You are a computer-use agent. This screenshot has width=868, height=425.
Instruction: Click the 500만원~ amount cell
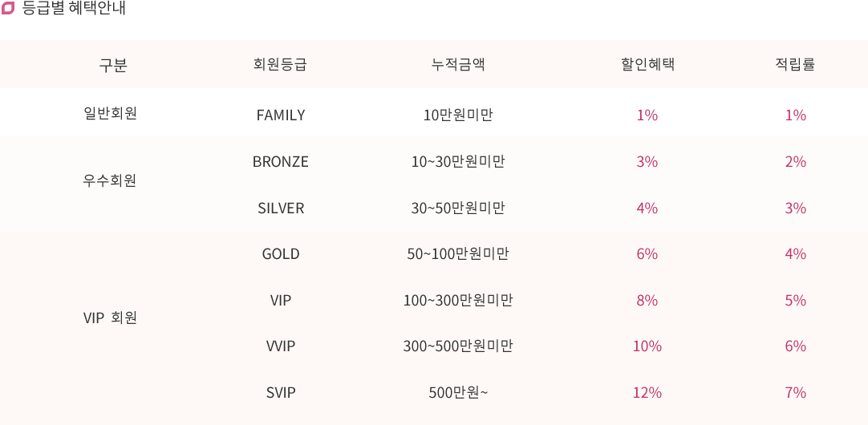point(458,393)
